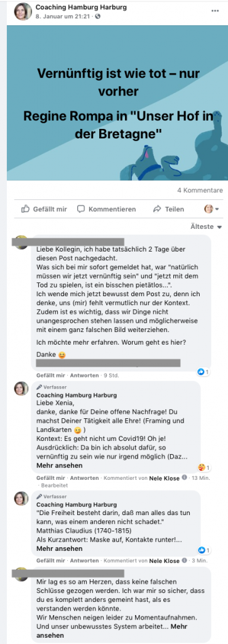
Task: Click the heart-eyes reaction on Liebe Xenia reply
Action: tap(204, 467)
